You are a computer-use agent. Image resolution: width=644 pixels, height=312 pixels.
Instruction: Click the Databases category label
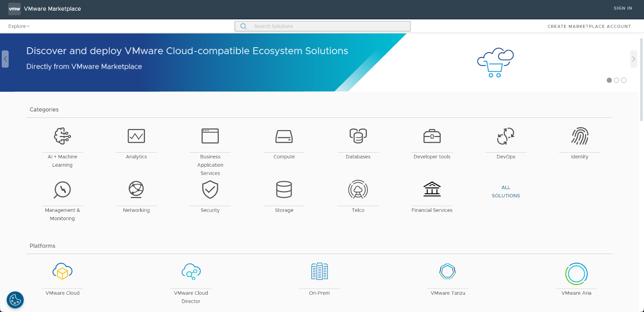[x=358, y=157]
